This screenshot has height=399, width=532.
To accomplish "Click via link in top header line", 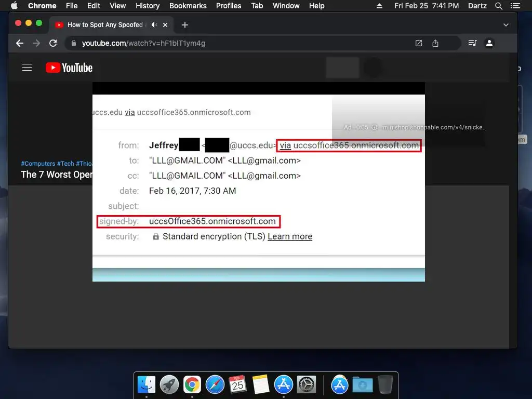I will point(129,112).
